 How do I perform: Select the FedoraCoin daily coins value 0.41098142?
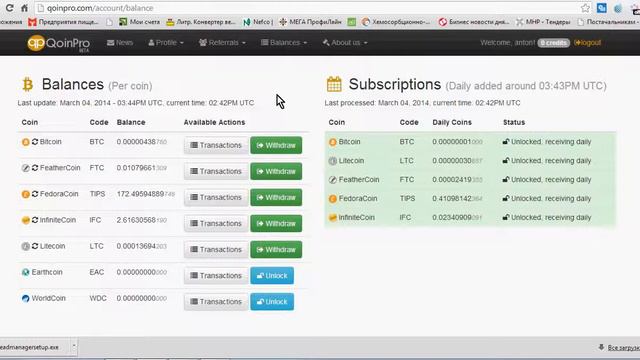click(x=457, y=199)
